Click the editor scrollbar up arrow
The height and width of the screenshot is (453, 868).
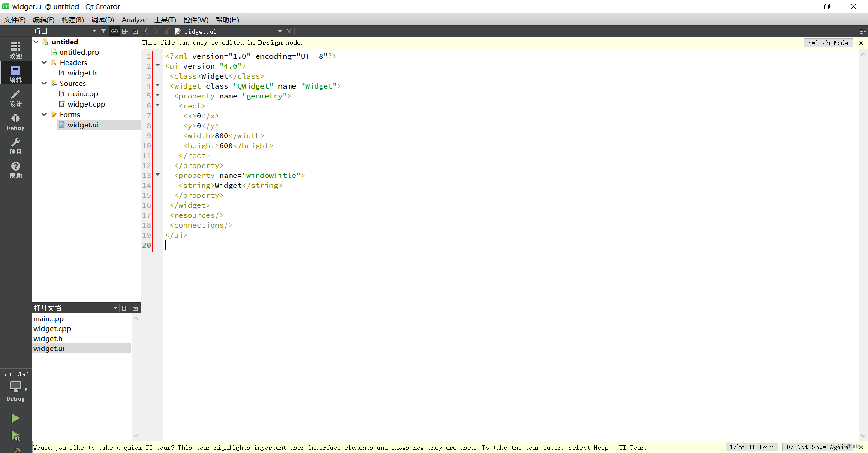point(863,54)
